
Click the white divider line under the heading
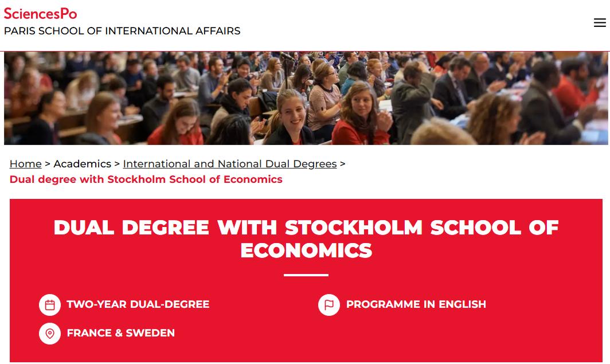coord(306,275)
